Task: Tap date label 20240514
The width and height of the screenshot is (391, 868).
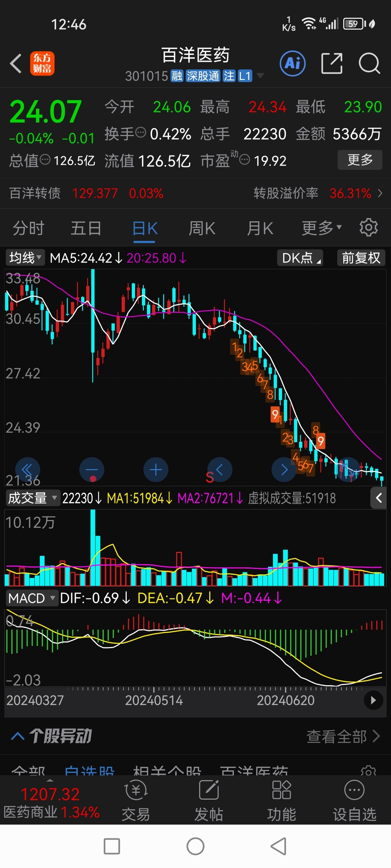Action: click(154, 701)
